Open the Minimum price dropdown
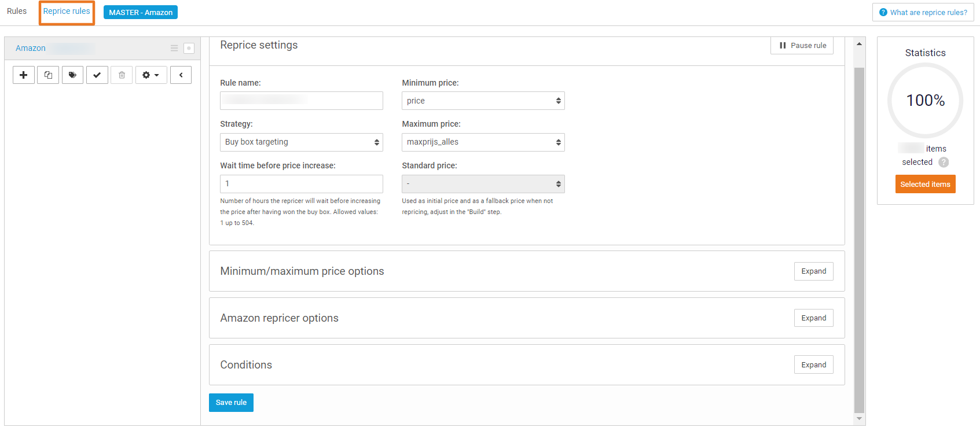The image size is (980, 431). (483, 101)
